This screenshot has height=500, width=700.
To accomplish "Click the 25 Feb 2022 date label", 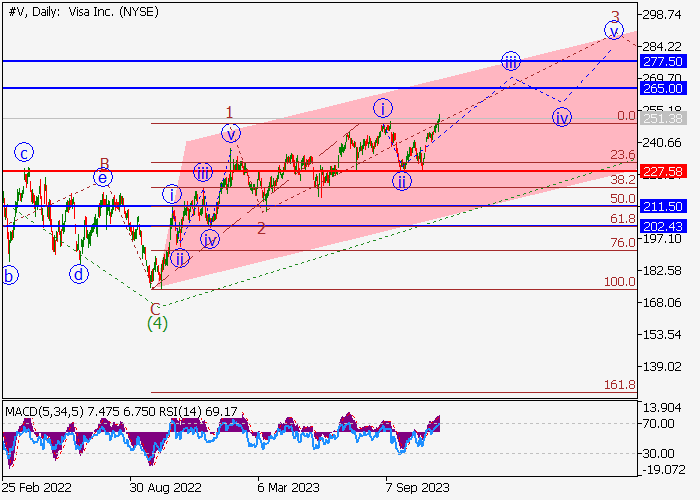I will click(x=37, y=488).
